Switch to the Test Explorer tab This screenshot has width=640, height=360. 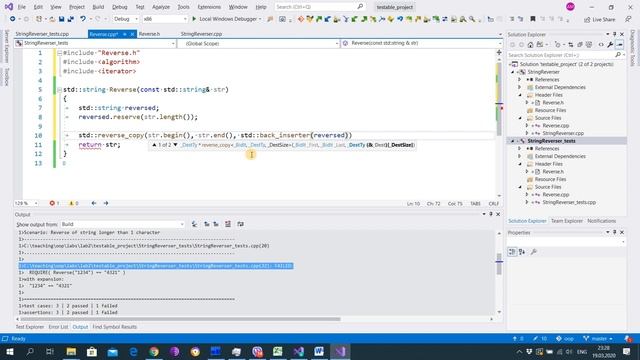30,327
